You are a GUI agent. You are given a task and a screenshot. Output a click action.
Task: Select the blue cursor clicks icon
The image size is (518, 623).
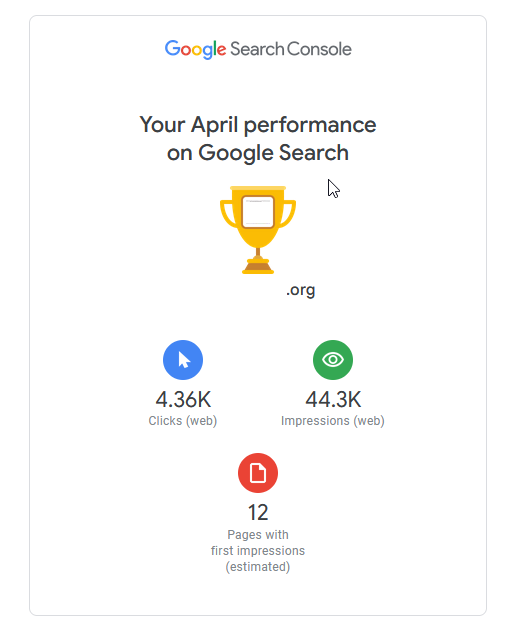click(183, 360)
